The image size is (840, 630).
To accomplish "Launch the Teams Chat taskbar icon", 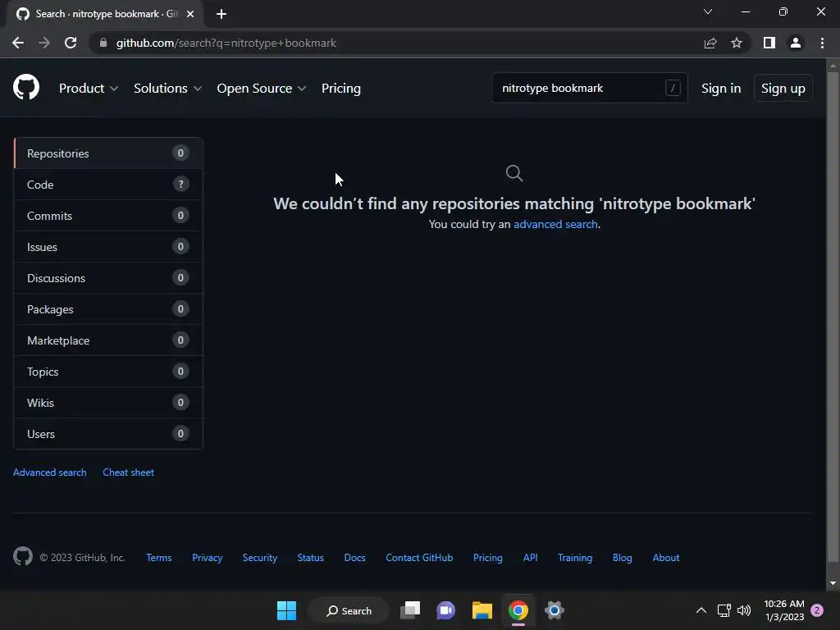I will 445,610.
